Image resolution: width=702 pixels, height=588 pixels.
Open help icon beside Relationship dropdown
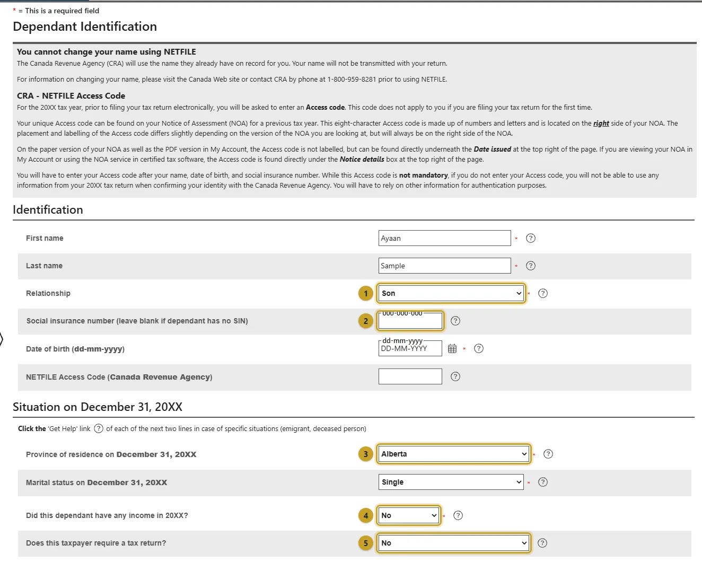tap(542, 293)
